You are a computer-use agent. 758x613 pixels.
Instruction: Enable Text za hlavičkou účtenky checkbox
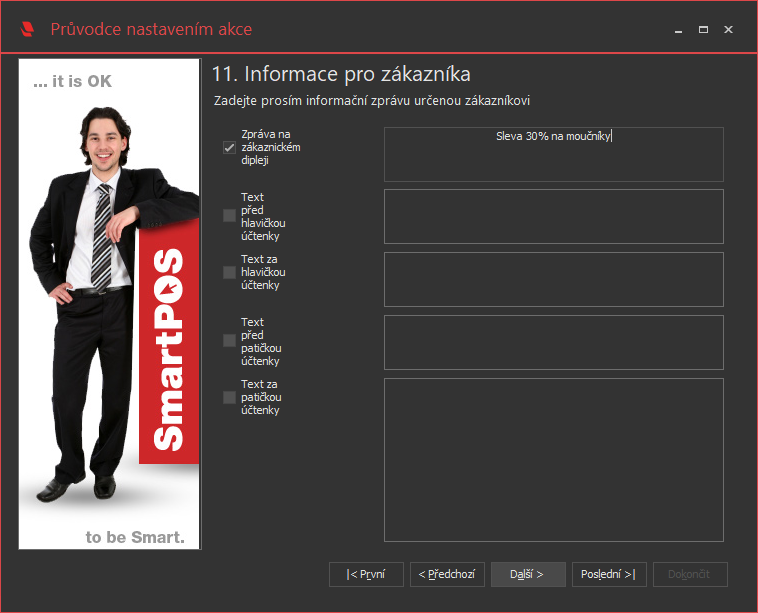pyautogui.click(x=229, y=272)
